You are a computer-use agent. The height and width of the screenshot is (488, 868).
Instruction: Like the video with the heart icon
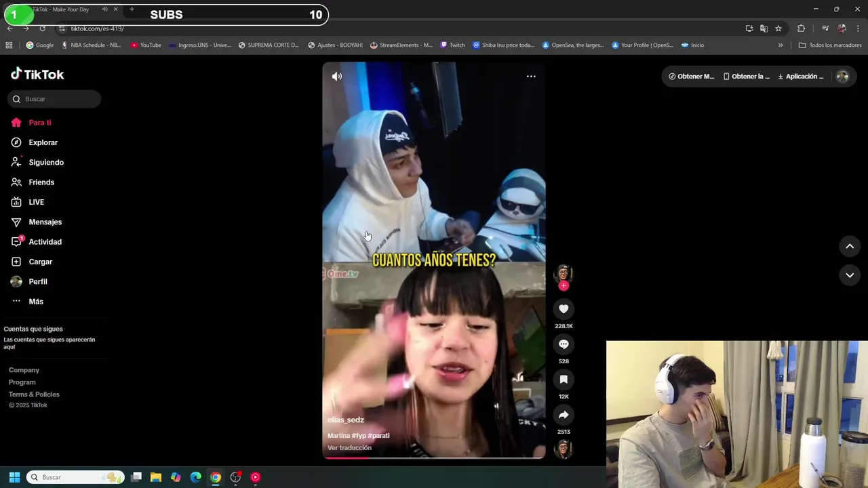coord(564,309)
